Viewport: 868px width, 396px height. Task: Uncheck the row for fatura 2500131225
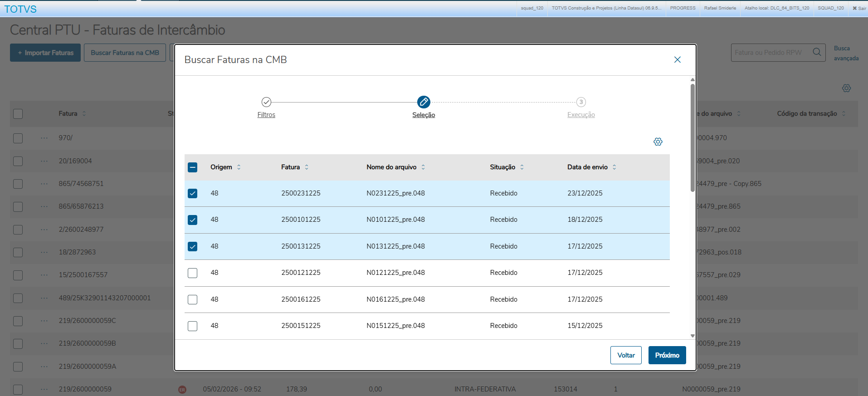(193, 247)
